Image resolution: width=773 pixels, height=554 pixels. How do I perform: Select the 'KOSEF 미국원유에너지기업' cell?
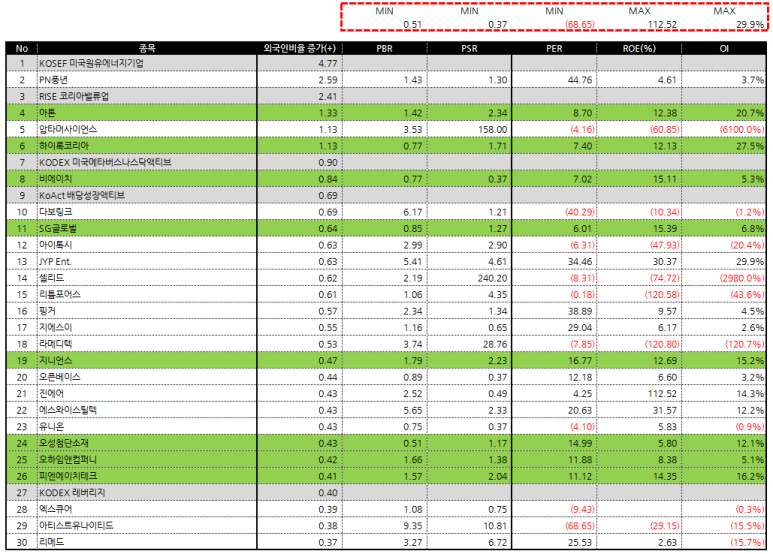pos(147,63)
